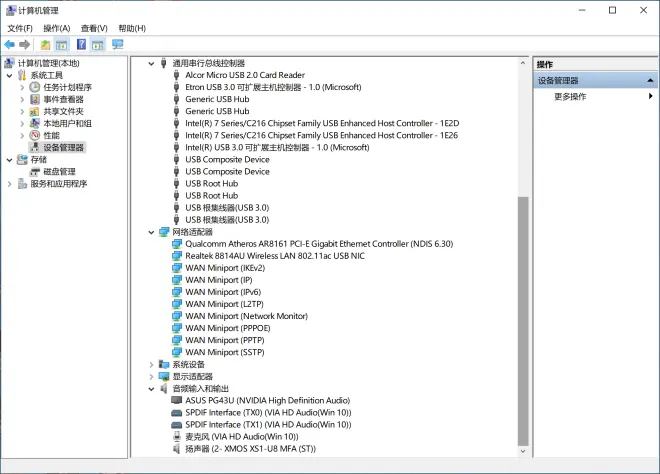The width and height of the screenshot is (660, 474).
Task: Select Qualcomm Atheros AR8161 Ethernet Controller
Action: coord(319,244)
